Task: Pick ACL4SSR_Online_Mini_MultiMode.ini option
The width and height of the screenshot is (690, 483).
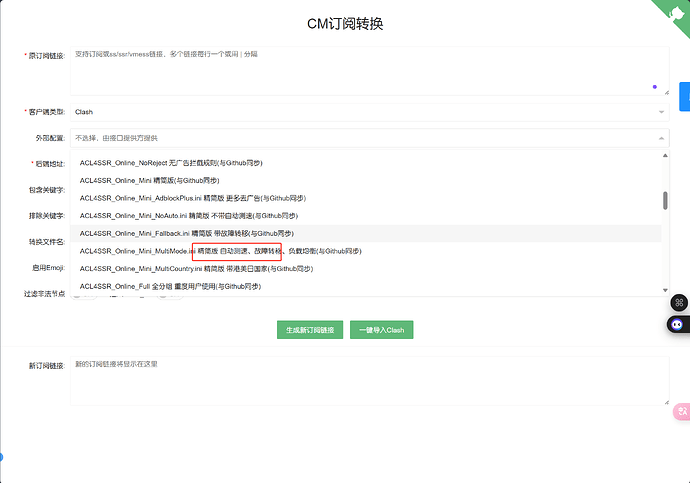Action: 366,251
